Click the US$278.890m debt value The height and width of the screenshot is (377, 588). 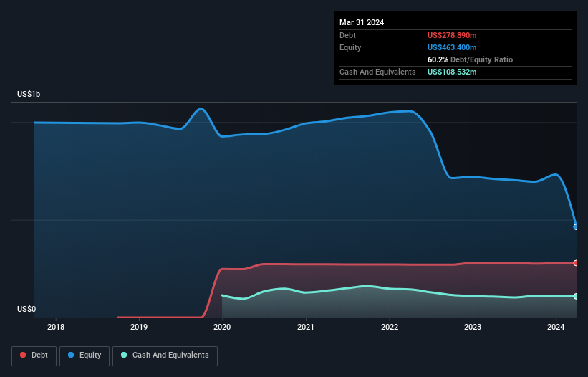(452, 35)
